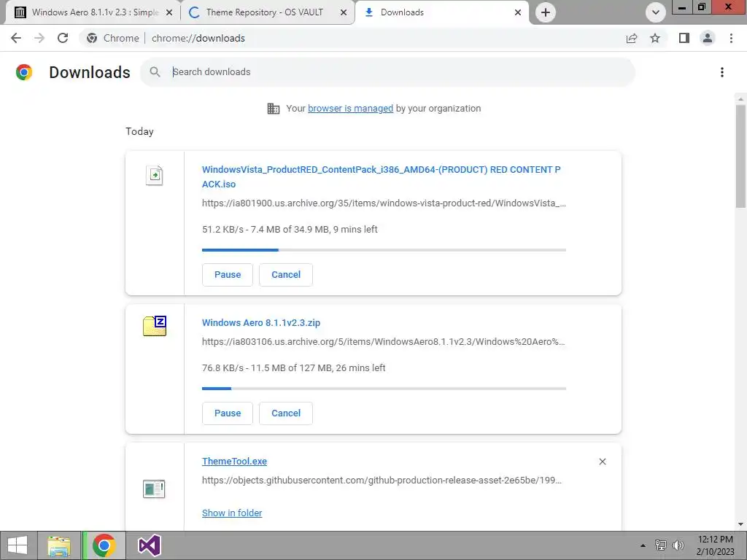Image resolution: width=747 pixels, height=560 pixels.
Task: Click the network tray icon
Action: point(661,545)
